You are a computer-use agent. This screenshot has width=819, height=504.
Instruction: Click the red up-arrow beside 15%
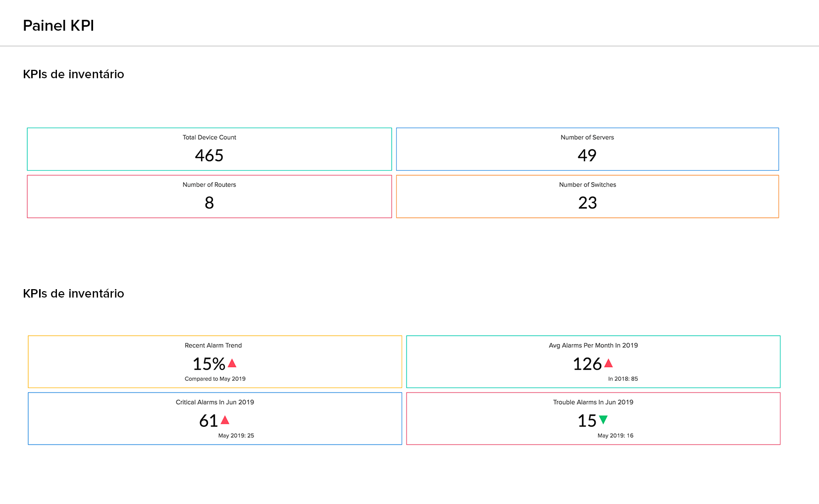click(233, 363)
